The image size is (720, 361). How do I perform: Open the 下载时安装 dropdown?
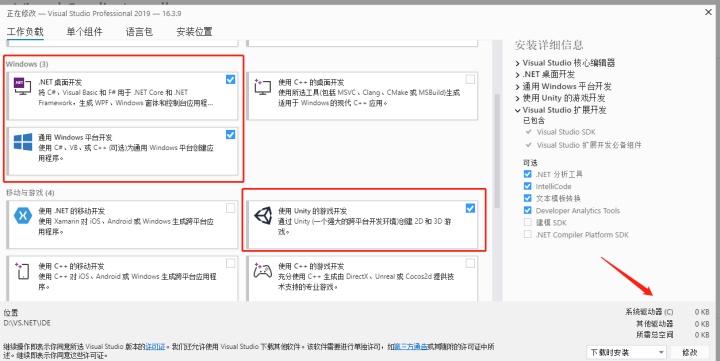626,353
